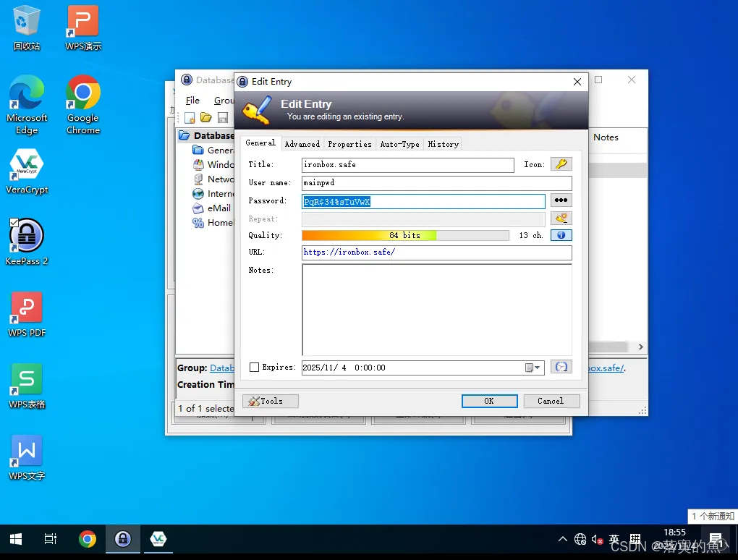Maximize the KeePass main window
The image size is (738, 560).
point(598,80)
